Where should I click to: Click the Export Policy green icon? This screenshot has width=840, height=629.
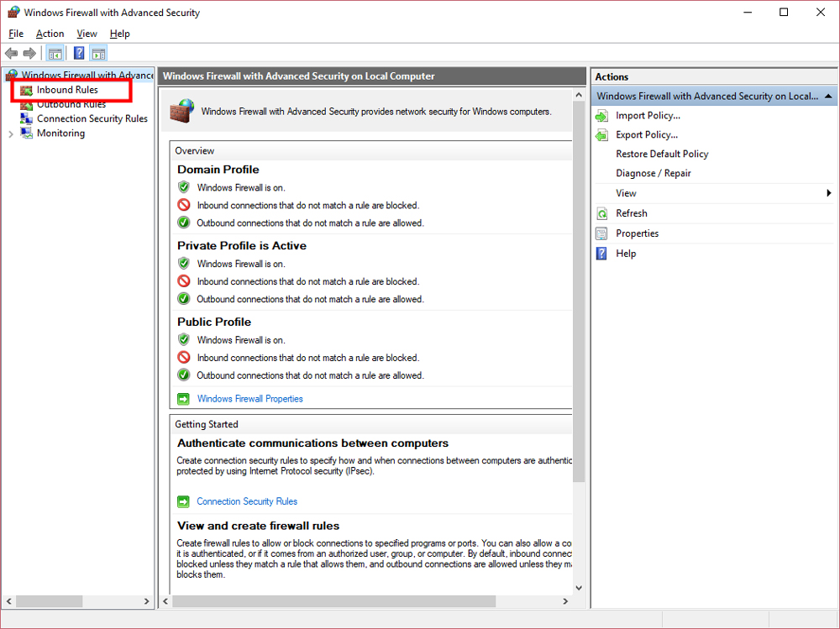click(601, 135)
